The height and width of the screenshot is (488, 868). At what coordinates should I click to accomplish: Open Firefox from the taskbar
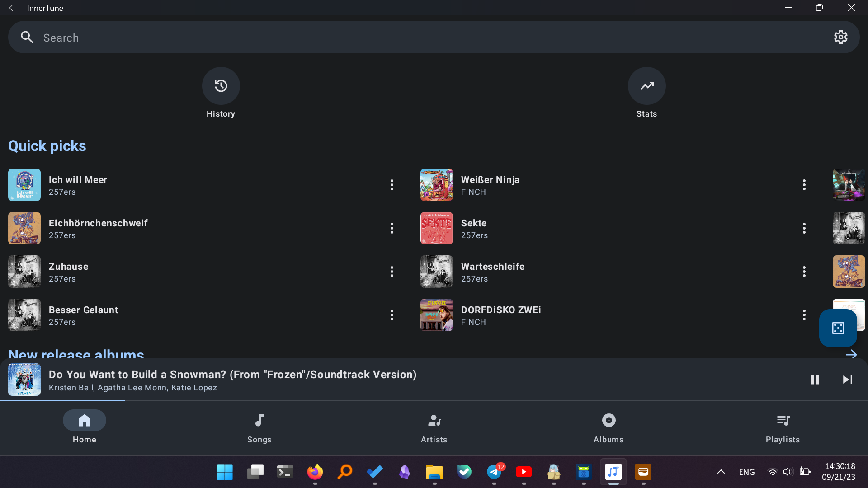coord(315,471)
